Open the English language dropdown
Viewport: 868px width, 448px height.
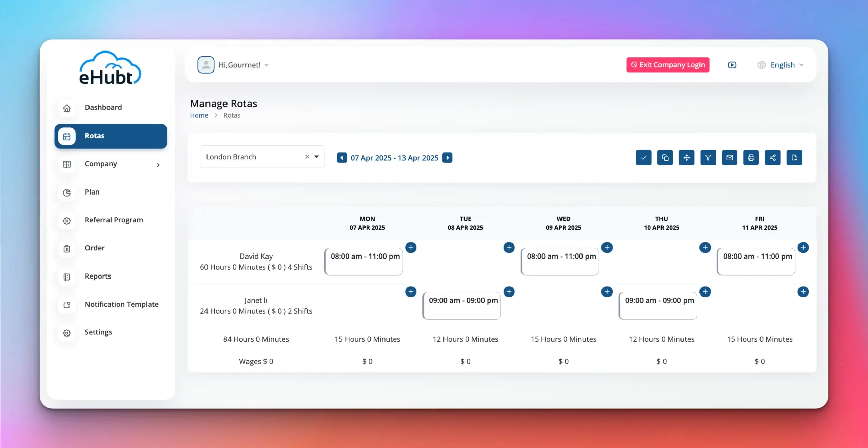[787, 65]
